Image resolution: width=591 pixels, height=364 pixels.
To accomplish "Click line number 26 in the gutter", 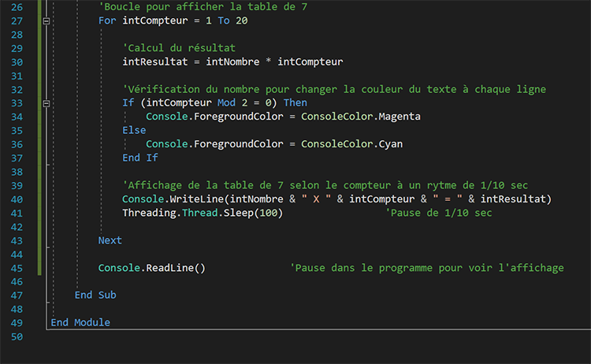I will tap(17, 7).
